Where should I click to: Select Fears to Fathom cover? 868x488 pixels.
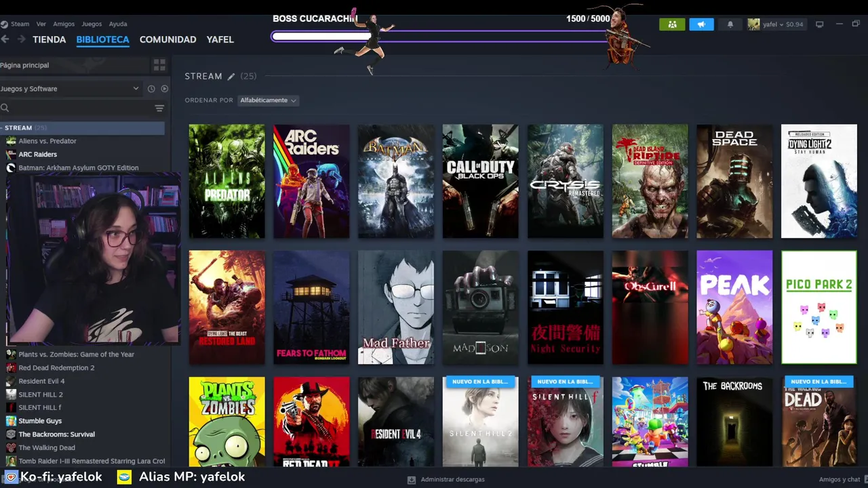click(x=311, y=308)
